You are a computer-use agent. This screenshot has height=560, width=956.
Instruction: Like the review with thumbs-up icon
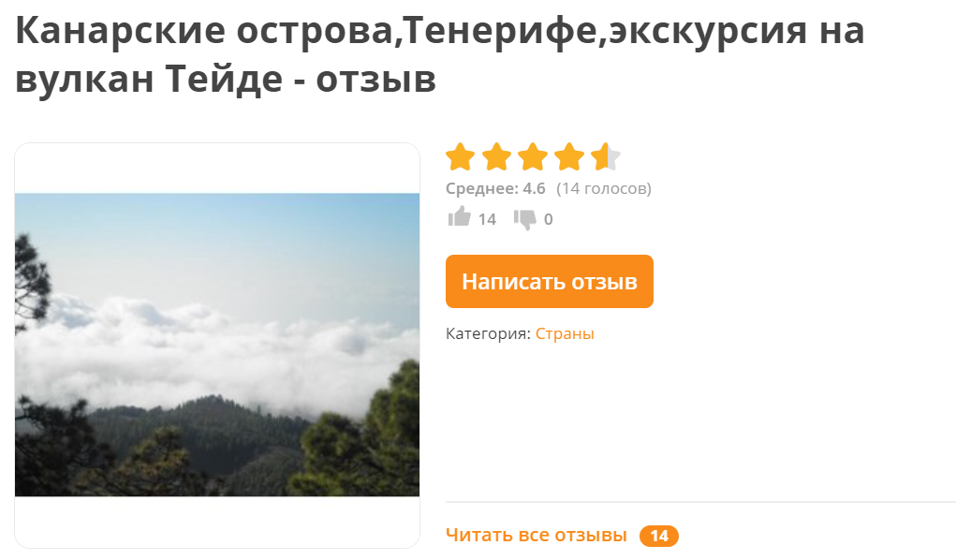[x=460, y=217]
